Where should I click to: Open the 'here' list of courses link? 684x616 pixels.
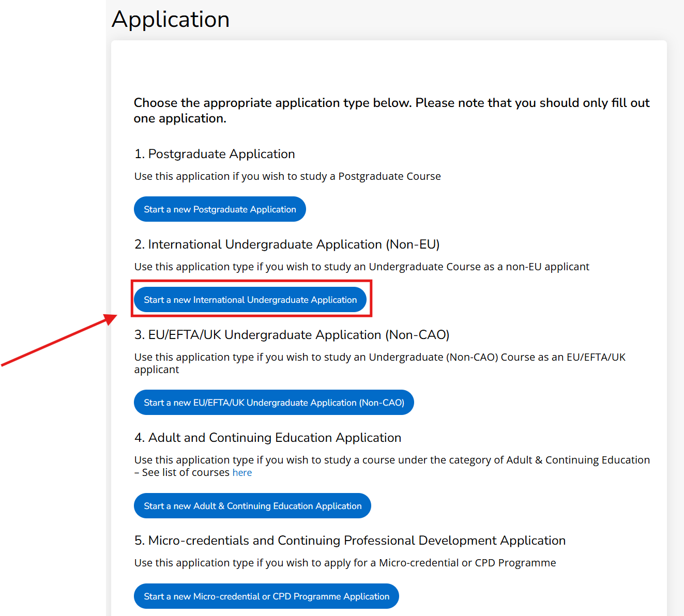pyautogui.click(x=242, y=473)
